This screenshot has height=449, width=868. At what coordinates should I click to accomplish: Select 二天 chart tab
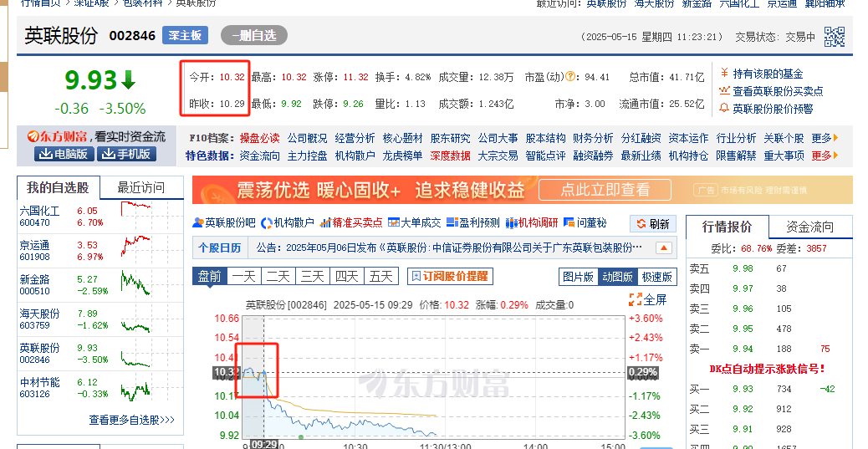[x=278, y=276]
